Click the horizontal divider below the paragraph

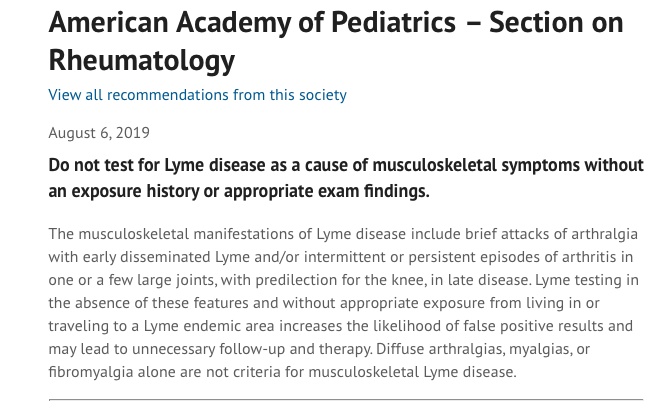coord(346,399)
